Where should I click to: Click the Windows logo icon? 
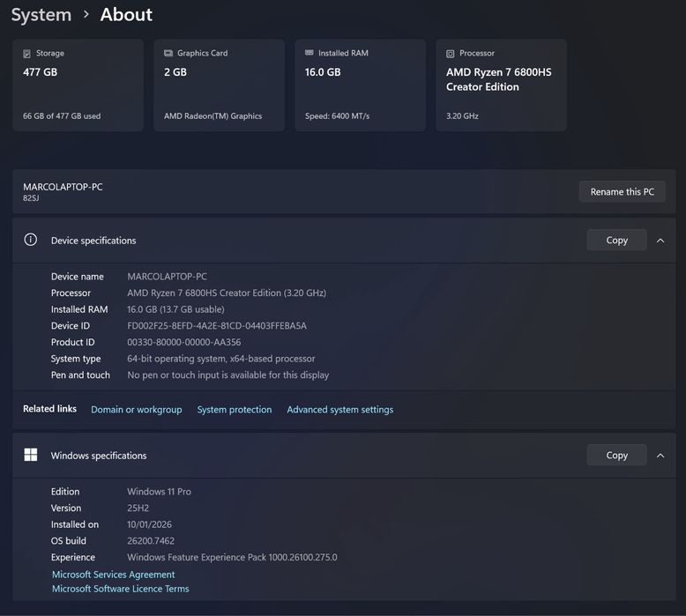tap(31, 455)
